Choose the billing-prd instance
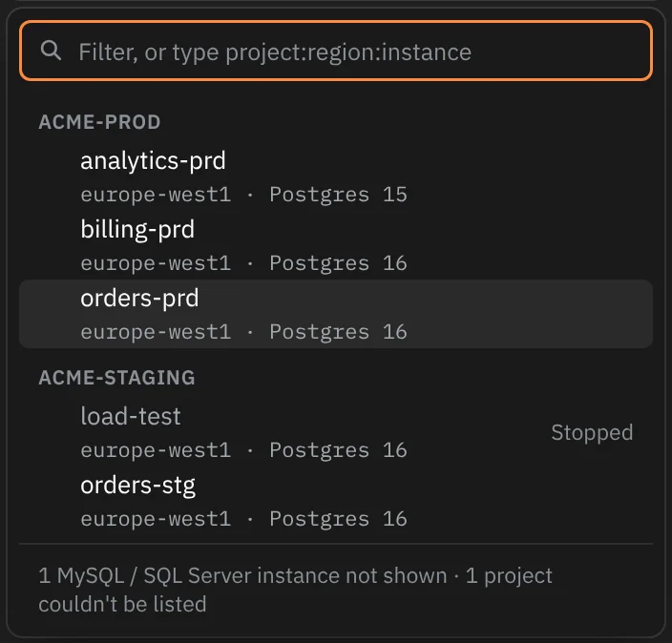 (336, 245)
